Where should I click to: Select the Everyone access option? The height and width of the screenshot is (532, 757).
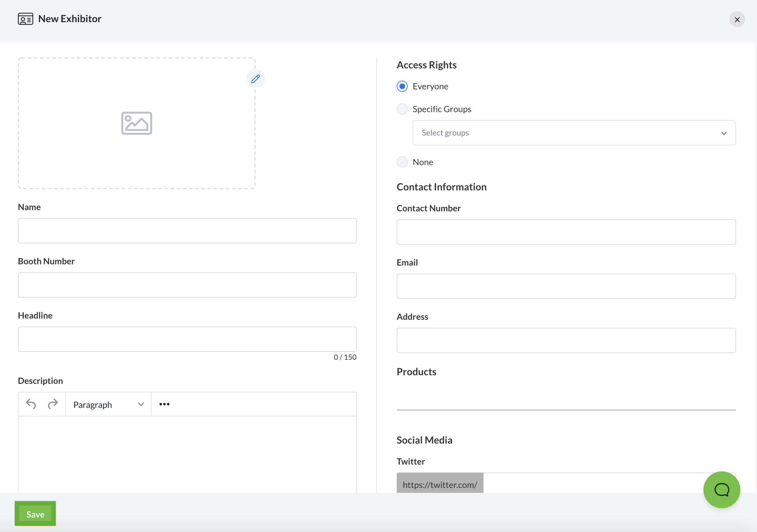tap(402, 87)
